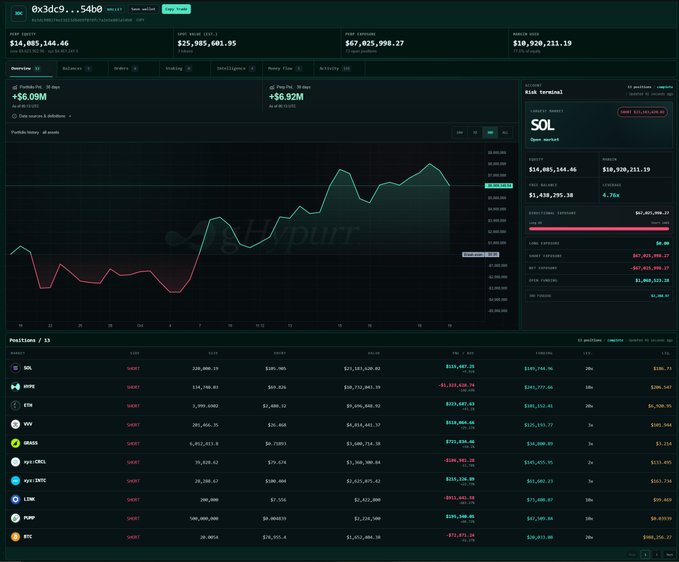Click the Free balance $1,438,295.38
The image size is (679, 562).
click(x=551, y=195)
